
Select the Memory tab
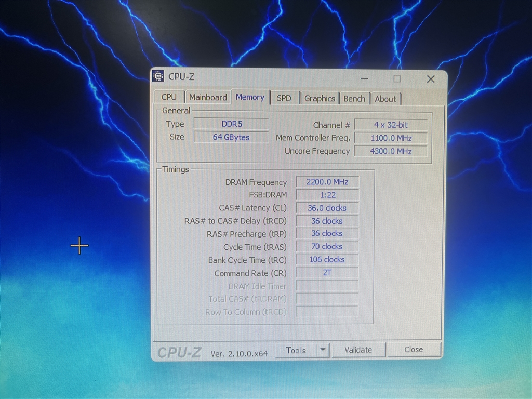click(250, 97)
